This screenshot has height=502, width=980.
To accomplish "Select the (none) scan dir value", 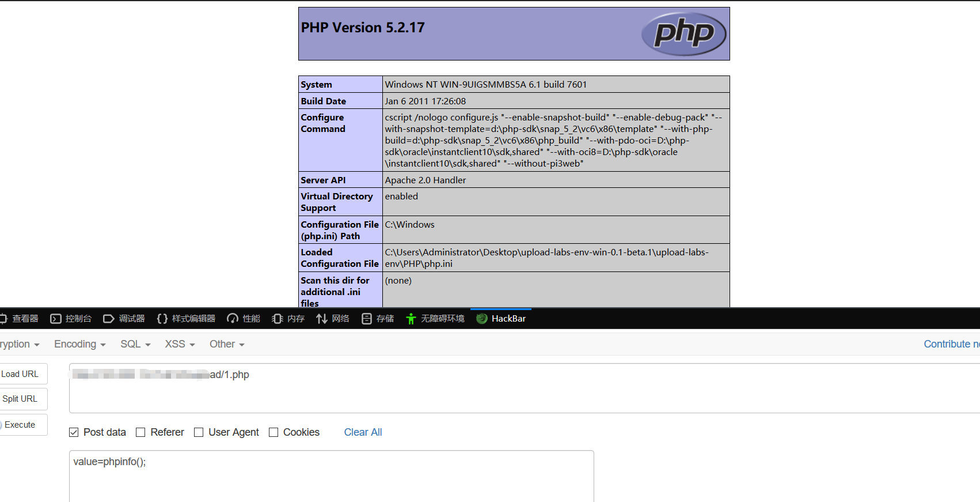I will click(398, 281).
